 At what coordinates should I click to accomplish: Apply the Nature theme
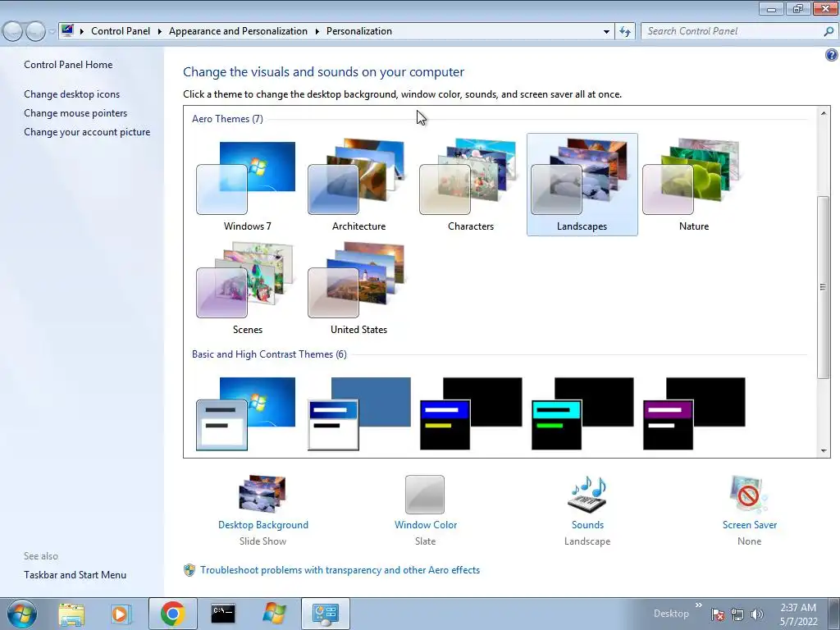693,185
